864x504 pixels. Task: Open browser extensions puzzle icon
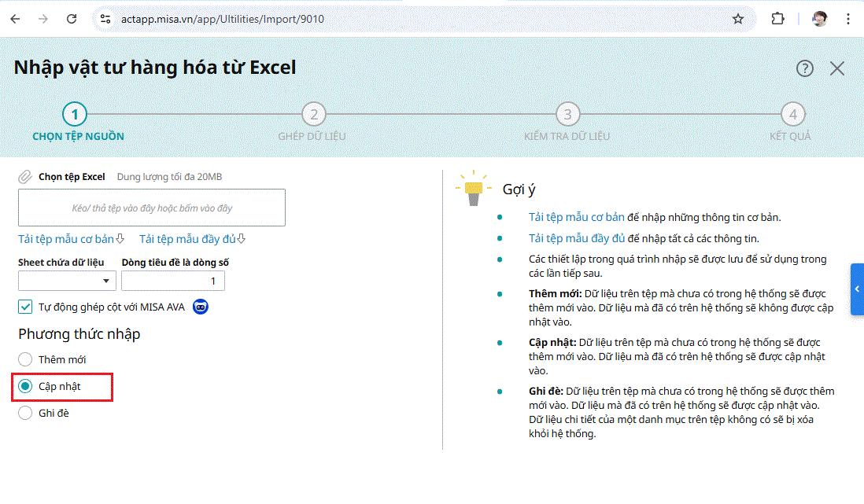[777, 19]
